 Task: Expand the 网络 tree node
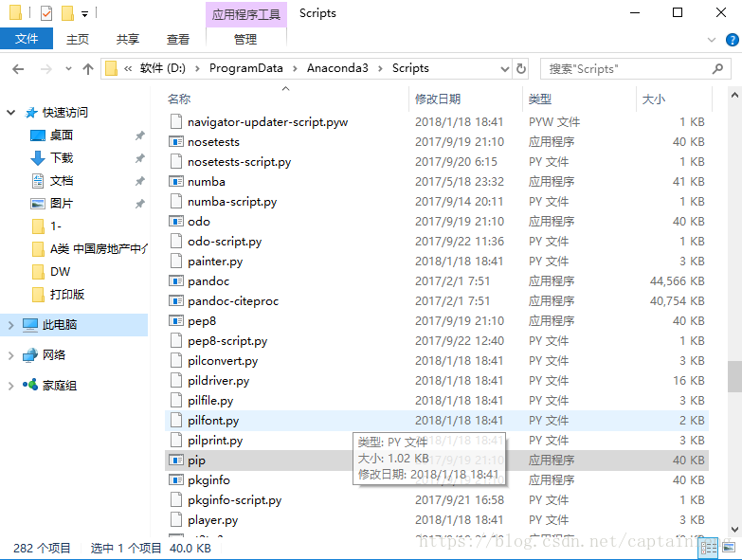pyautogui.click(x=10, y=355)
